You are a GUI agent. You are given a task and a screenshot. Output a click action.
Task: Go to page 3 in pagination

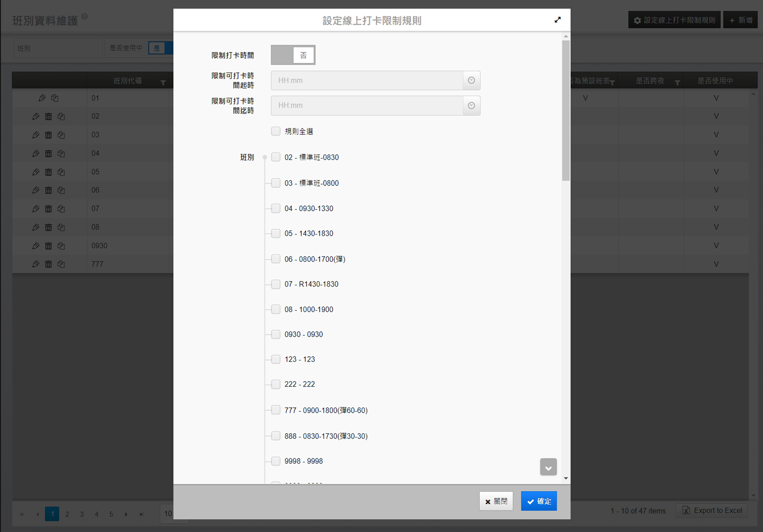[x=82, y=514]
